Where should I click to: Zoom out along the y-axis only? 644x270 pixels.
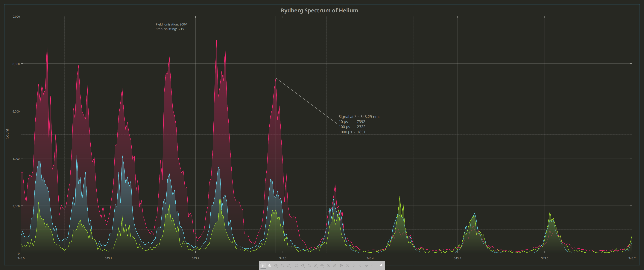[347, 266]
